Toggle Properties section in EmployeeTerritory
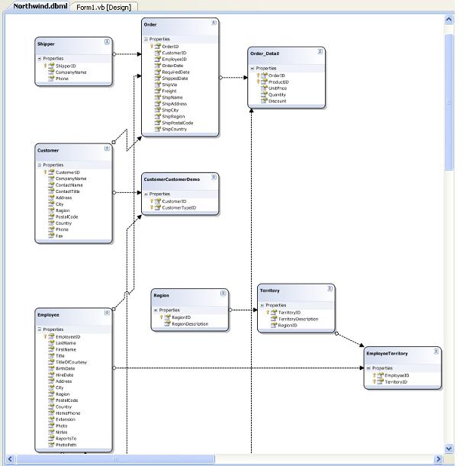This screenshot has width=476, height=466. (368, 368)
